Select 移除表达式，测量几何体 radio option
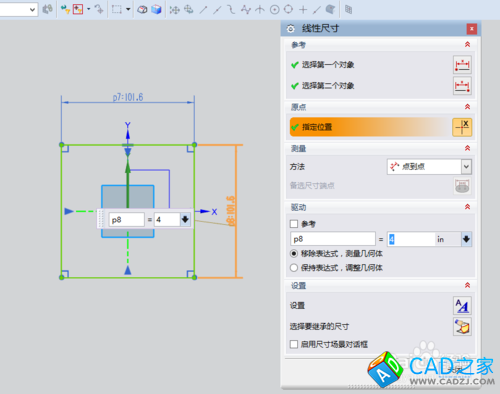This screenshot has width=500, height=394. coord(294,254)
